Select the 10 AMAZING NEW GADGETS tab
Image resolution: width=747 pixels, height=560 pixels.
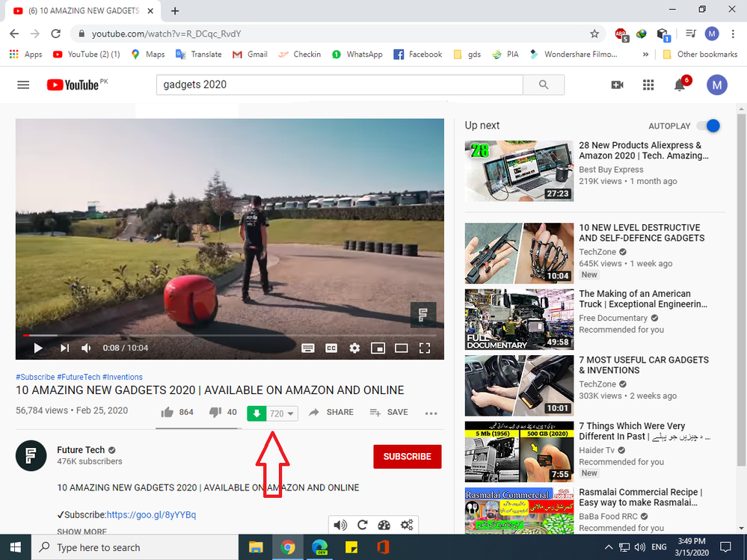pos(82,10)
